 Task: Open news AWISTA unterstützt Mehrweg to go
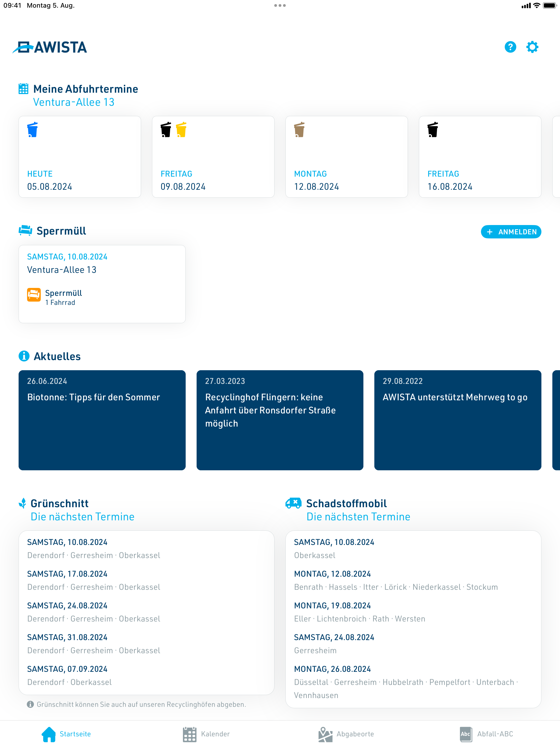[458, 420]
